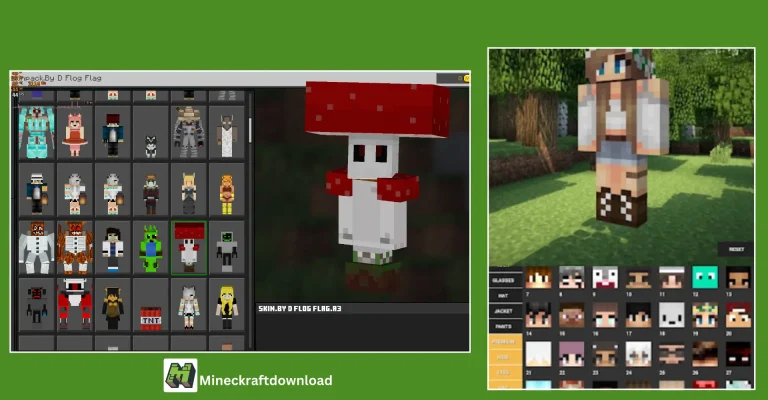Select the dark glowing-eyes face option 27

[738, 354]
